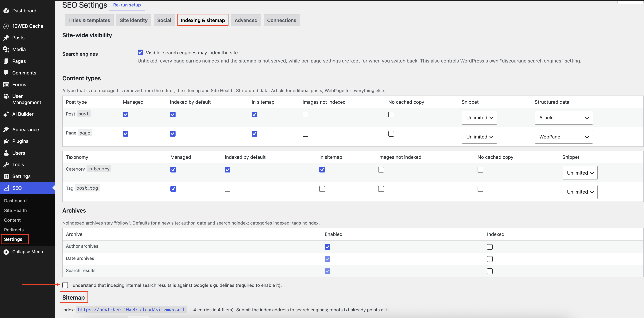Toggle Managed checkbox for Post row
The width and height of the screenshot is (644, 318).
(x=126, y=115)
